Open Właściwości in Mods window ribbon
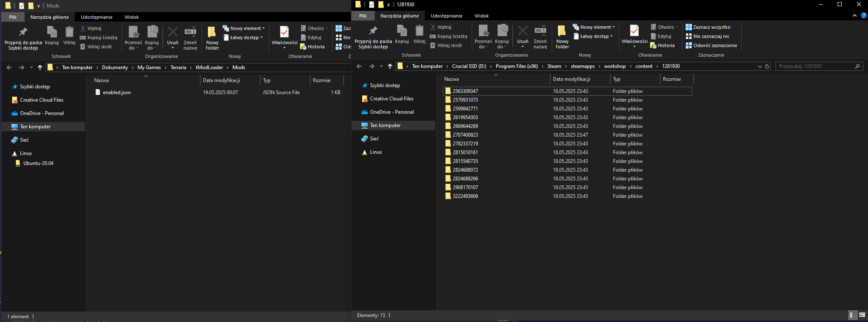 click(x=285, y=38)
